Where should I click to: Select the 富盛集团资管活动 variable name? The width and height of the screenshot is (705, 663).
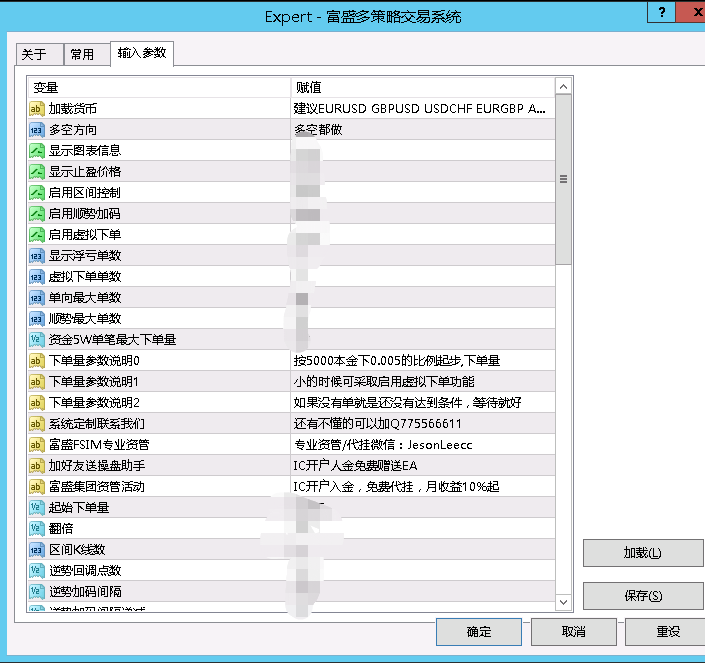pos(97,487)
